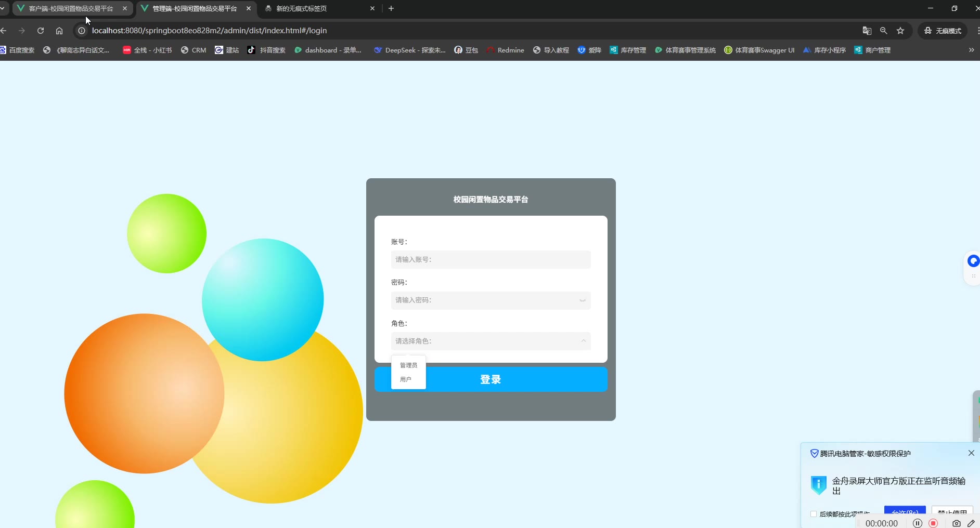The image size is (980, 528).
Task: Open a new tab with plus button
Action: [x=391, y=8]
